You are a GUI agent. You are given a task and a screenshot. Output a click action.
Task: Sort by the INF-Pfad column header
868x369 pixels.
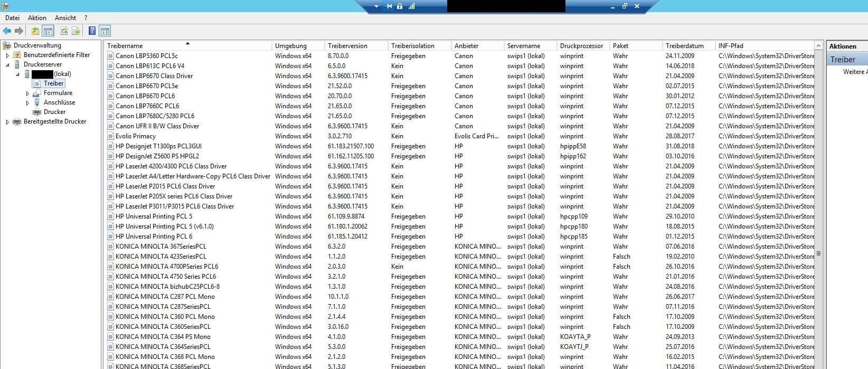[765, 46]
